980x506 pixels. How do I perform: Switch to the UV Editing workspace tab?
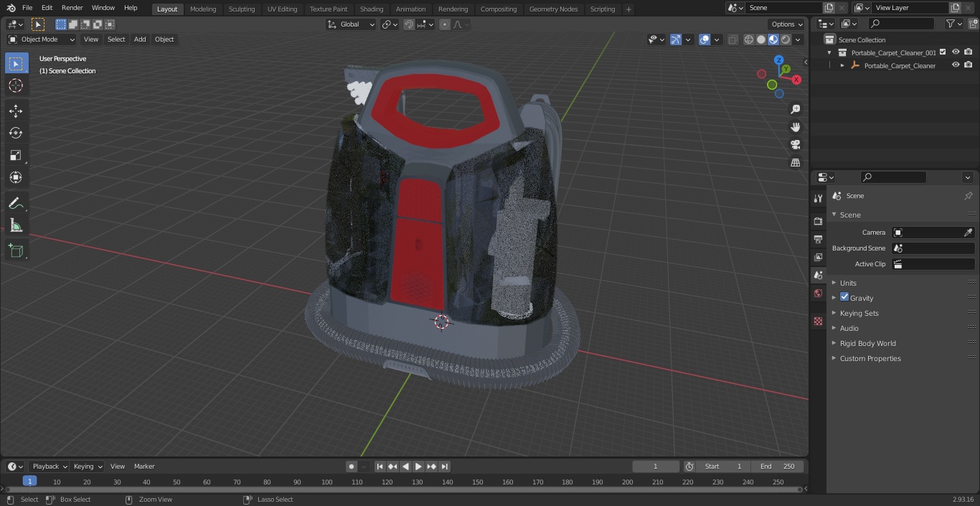[282, 9]
